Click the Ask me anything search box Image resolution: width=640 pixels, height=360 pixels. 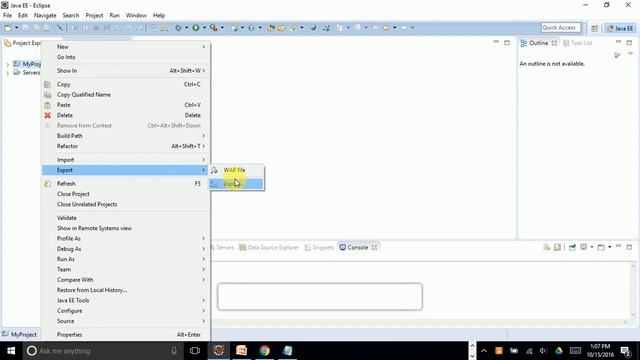coord(102,351)
